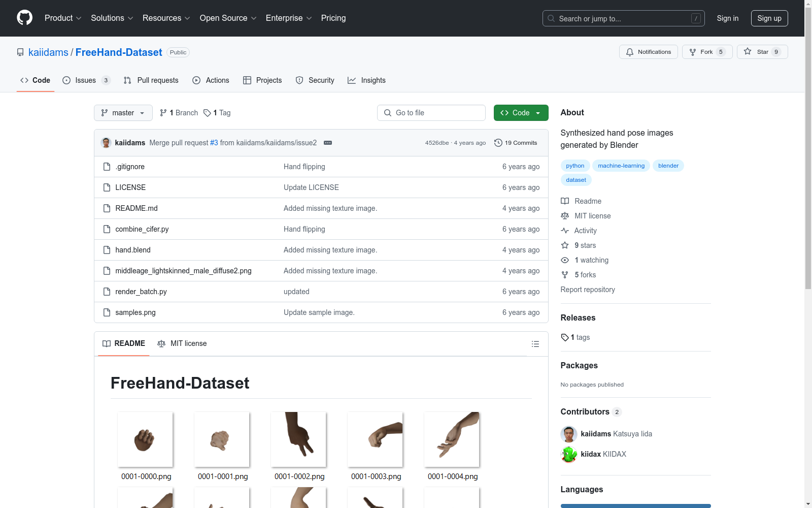View the 19 Commits history
Viewport: 812px width, 508px height.
[x=516, y=143]
